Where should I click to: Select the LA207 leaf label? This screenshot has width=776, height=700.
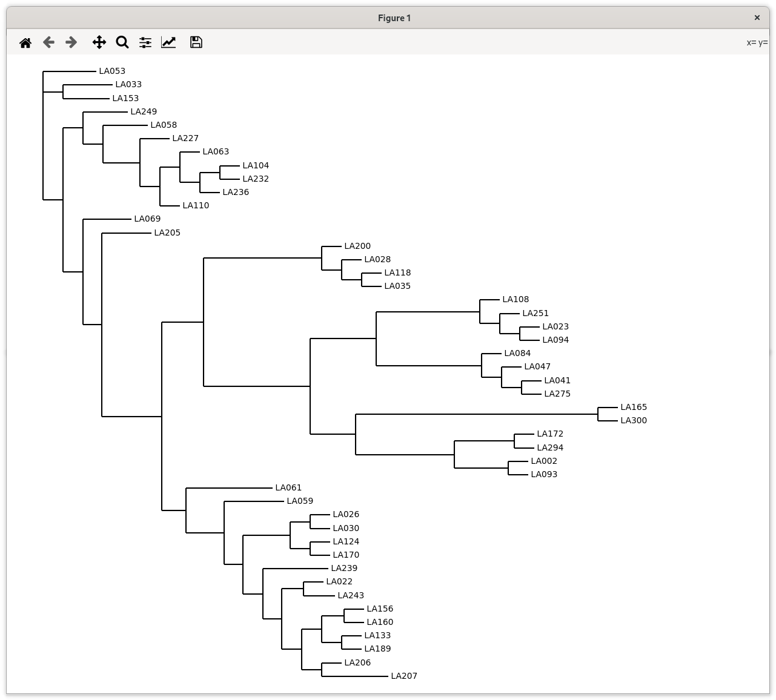[x=404, y=676]
